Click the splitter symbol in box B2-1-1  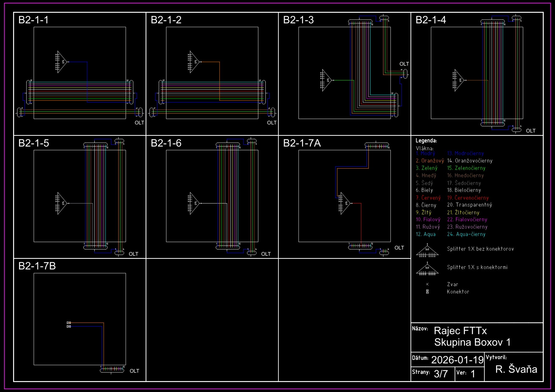(62, 62)
